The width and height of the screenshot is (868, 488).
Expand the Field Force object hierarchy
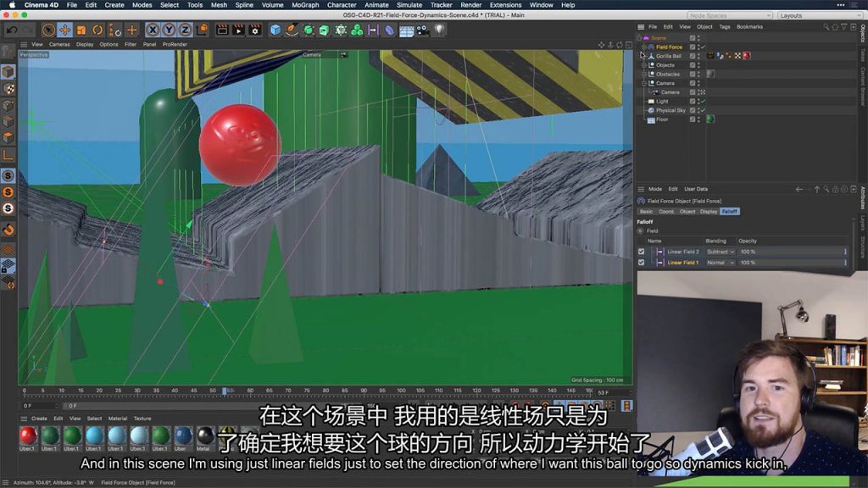click(x=644, y=47)
